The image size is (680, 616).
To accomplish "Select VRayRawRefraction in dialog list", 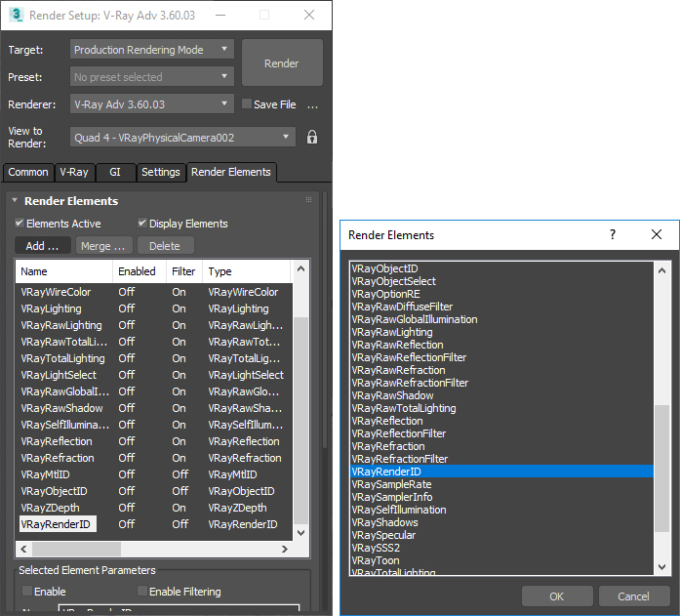I will click(x=501, y=370).
